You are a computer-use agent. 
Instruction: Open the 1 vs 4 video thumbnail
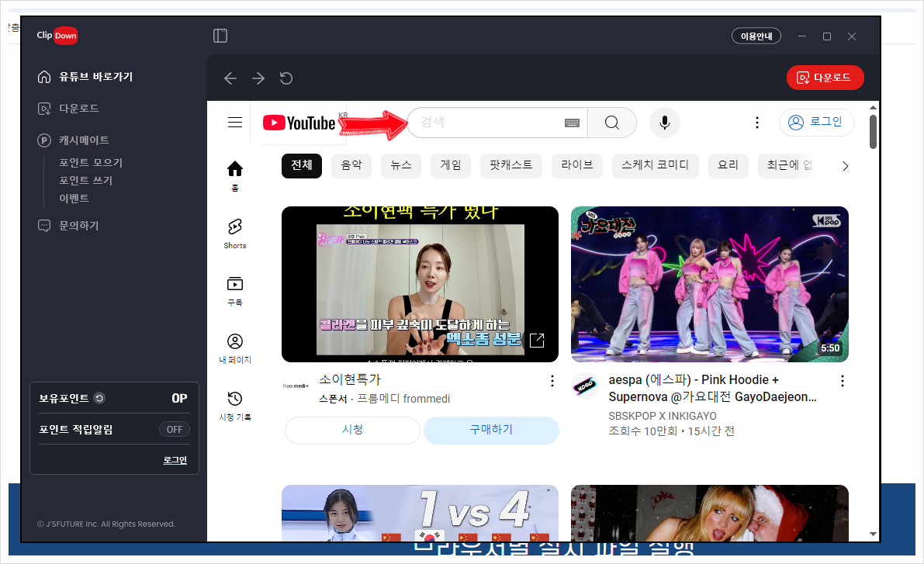tap(420, 514)
